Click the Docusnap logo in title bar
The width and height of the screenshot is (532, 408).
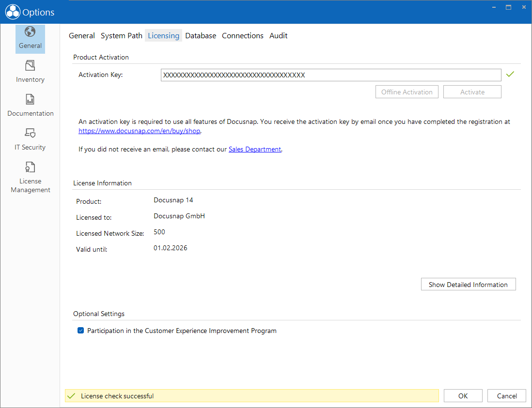[13, 12]
